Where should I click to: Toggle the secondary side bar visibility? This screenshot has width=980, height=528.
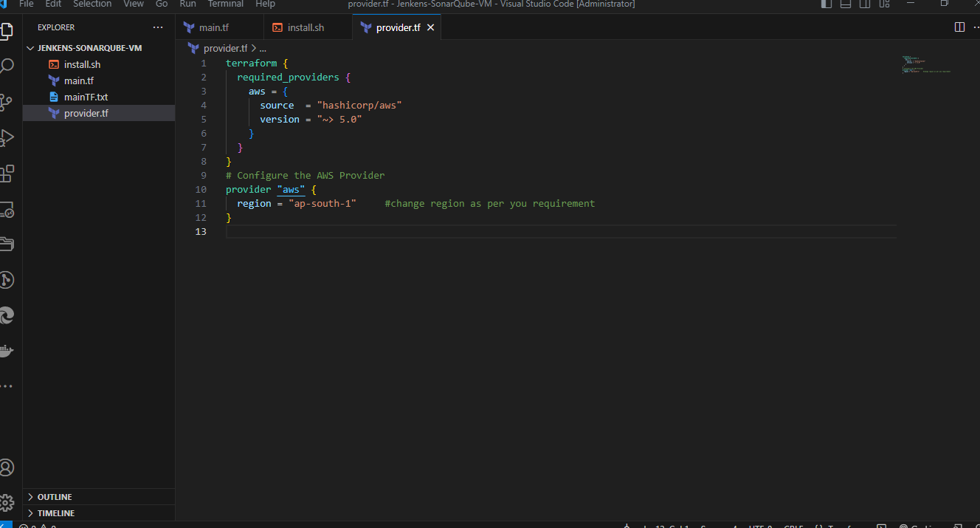pyautogui.click(x=865, y=4)
